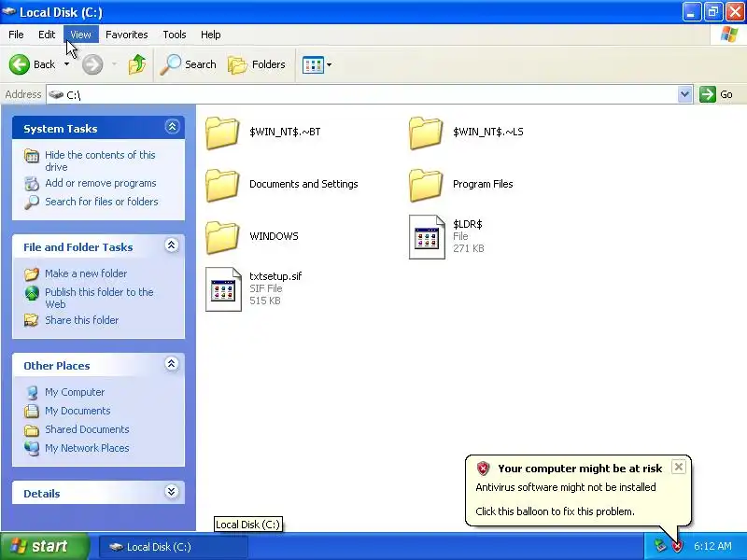The width and height of the screenshot is (747, 560).
Task: Toggle the Folders pane button
Action: pos(257,64)
